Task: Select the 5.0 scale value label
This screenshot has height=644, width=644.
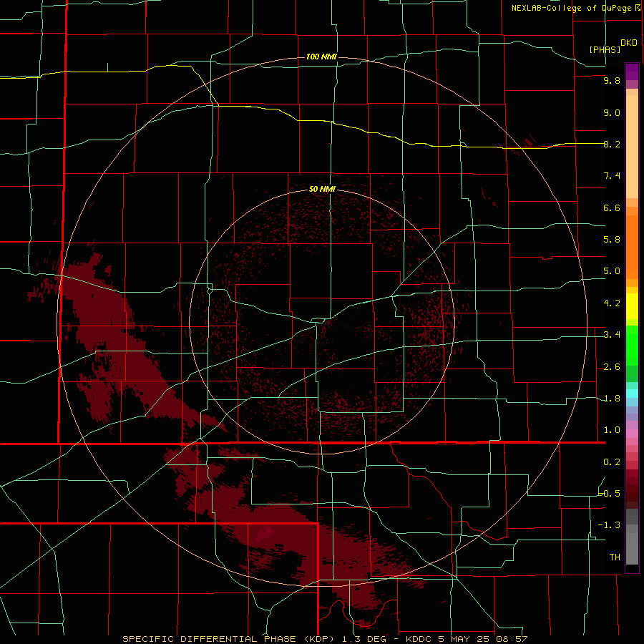Action: coord(612,271)
